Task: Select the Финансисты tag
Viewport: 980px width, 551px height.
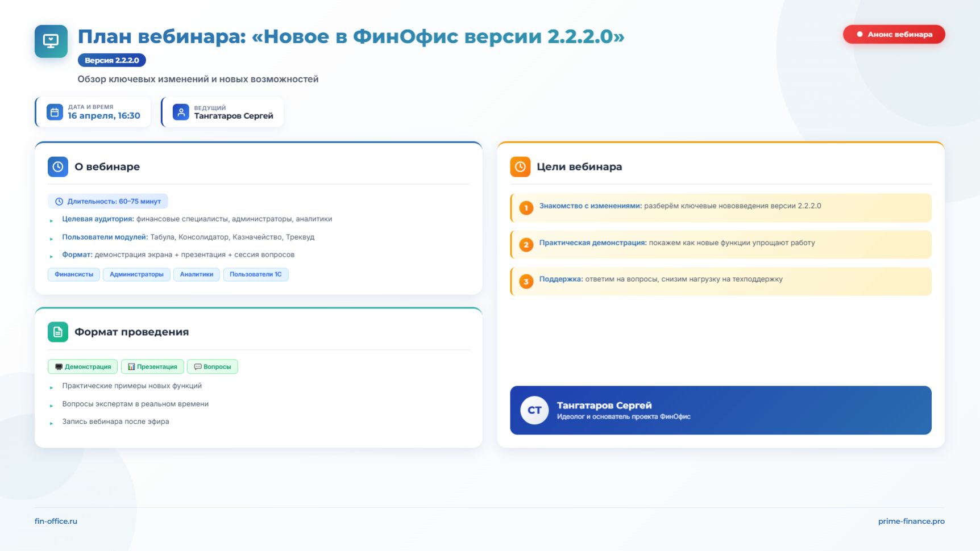Action: tap(74, 274)
